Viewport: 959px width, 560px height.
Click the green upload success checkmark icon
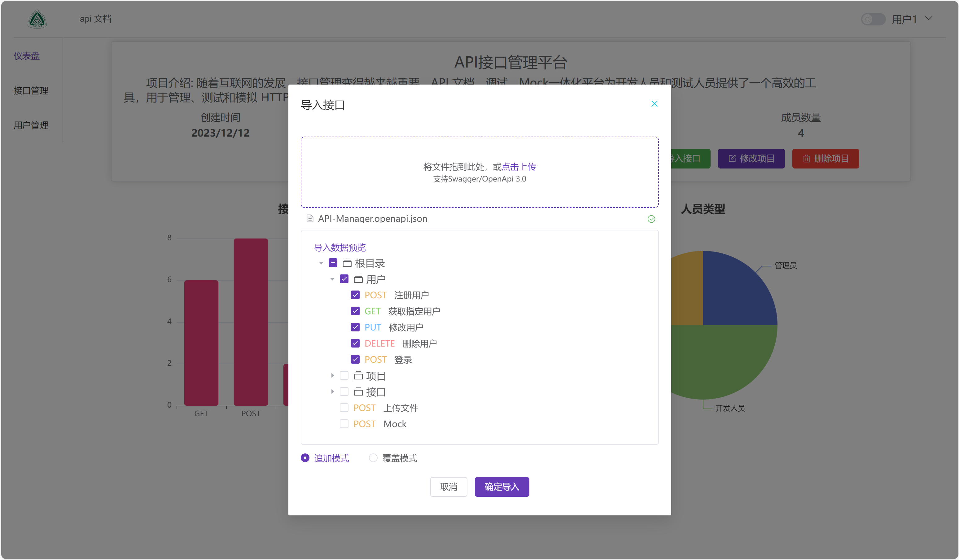point(651,219)
